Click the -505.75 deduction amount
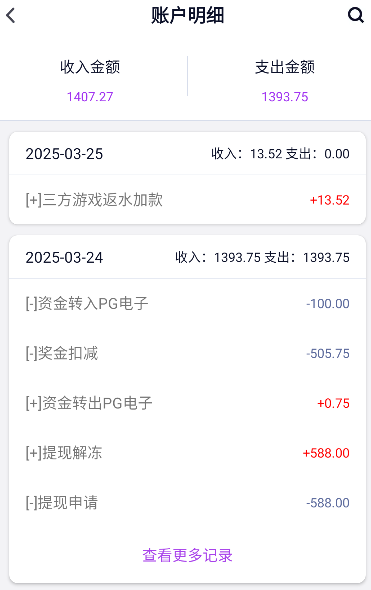Image resolution: width=371 pixels, height=590 pixels. (328, 354)
